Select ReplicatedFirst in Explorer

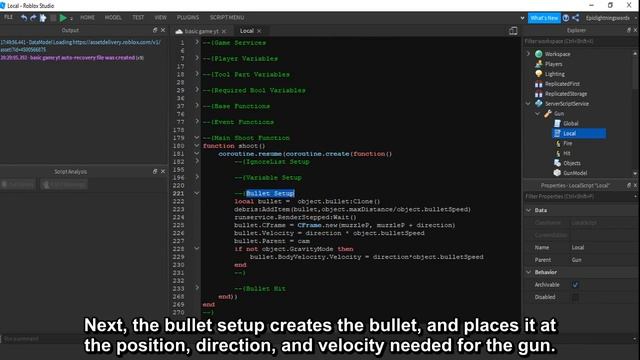point(562,84)
